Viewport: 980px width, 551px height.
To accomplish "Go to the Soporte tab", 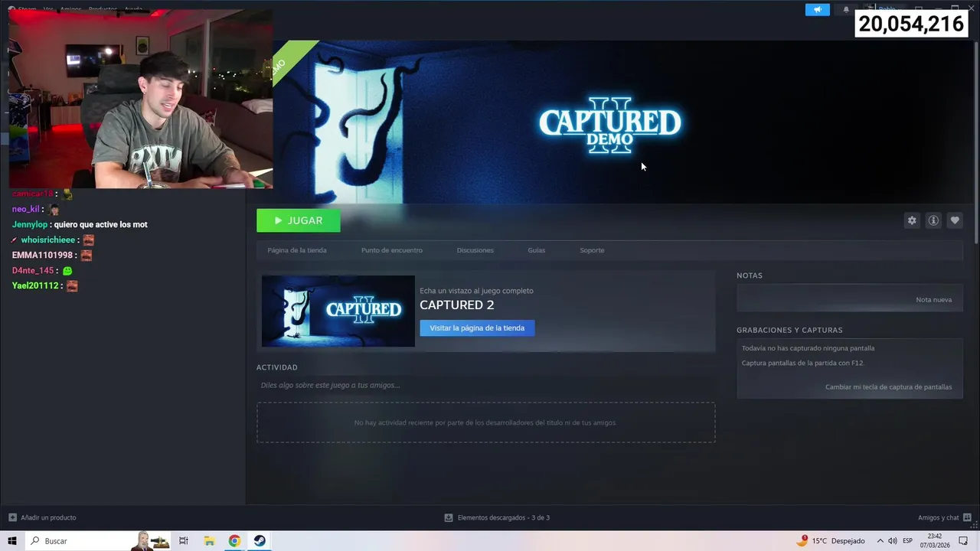I will pos(592,250).
